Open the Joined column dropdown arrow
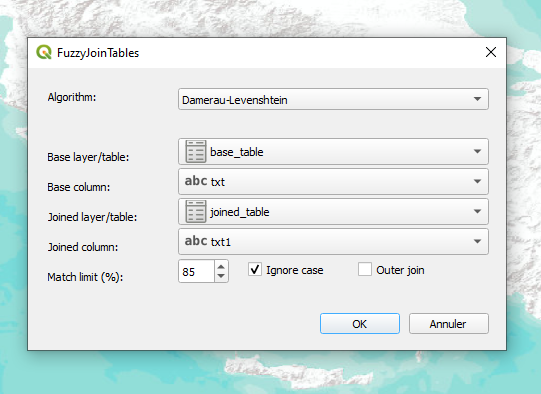Screen dimensions: 541x394 [x=478, y=242]
